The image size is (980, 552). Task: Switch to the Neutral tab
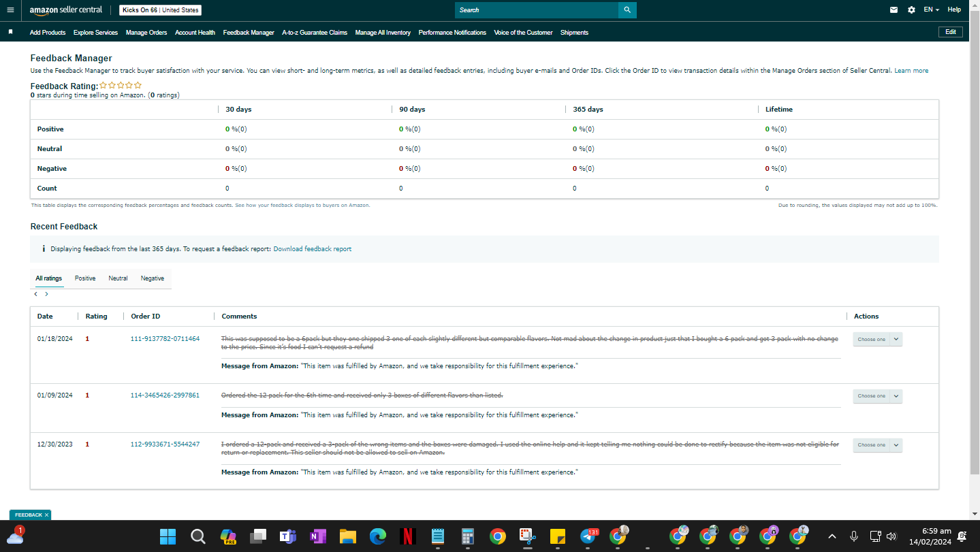point(118,278)
